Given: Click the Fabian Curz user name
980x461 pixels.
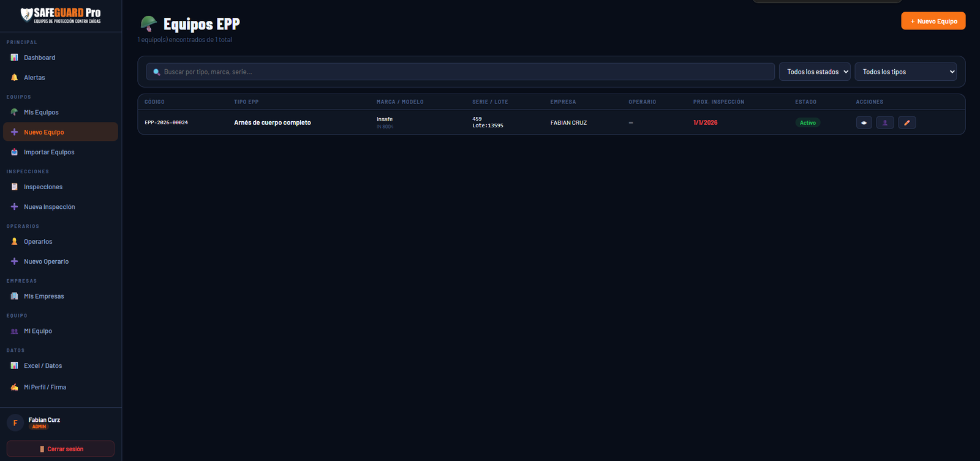Looking at the screenshot, I should tap(44, 420).
